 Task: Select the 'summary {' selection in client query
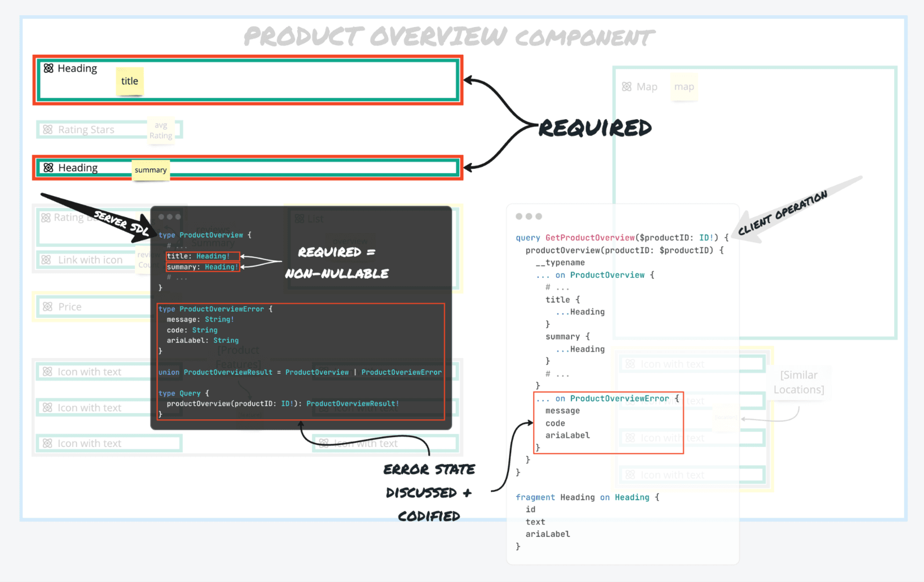point(567,336)
